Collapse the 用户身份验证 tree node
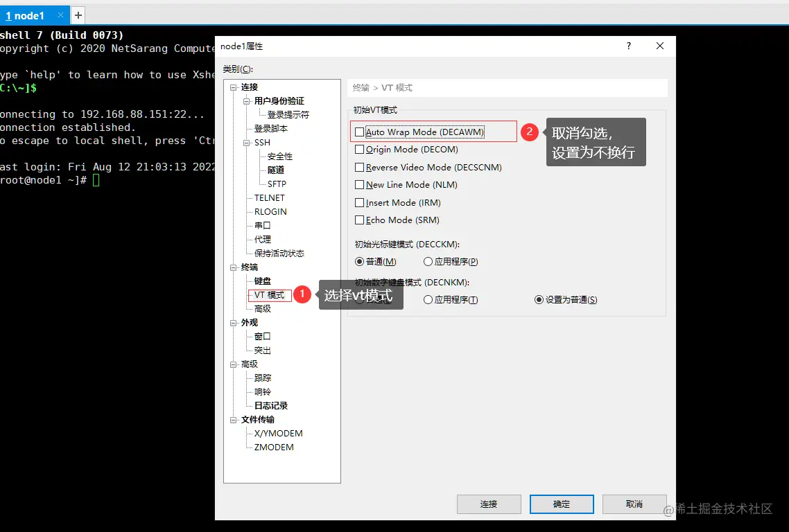The image size is (789, 532). click(x=247, y=101)
